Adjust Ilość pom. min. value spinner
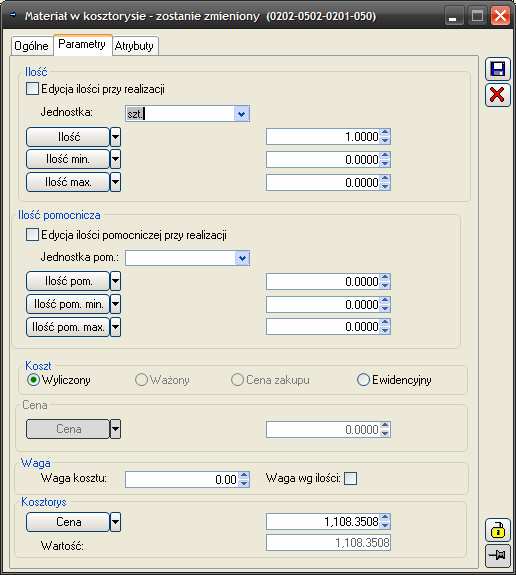Image resolution: width=516 pixels, height=575 pixels. (385, 304)
